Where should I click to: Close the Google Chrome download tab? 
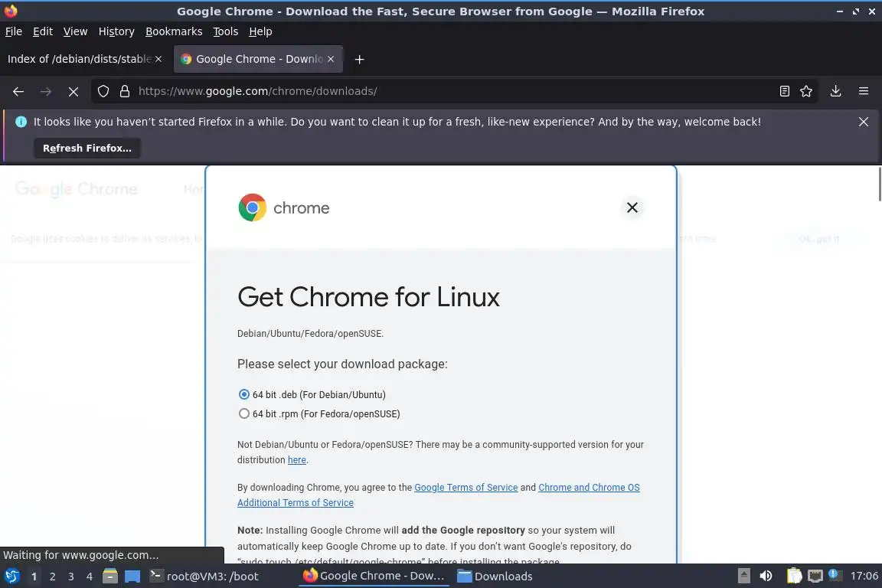click(331, 59)
